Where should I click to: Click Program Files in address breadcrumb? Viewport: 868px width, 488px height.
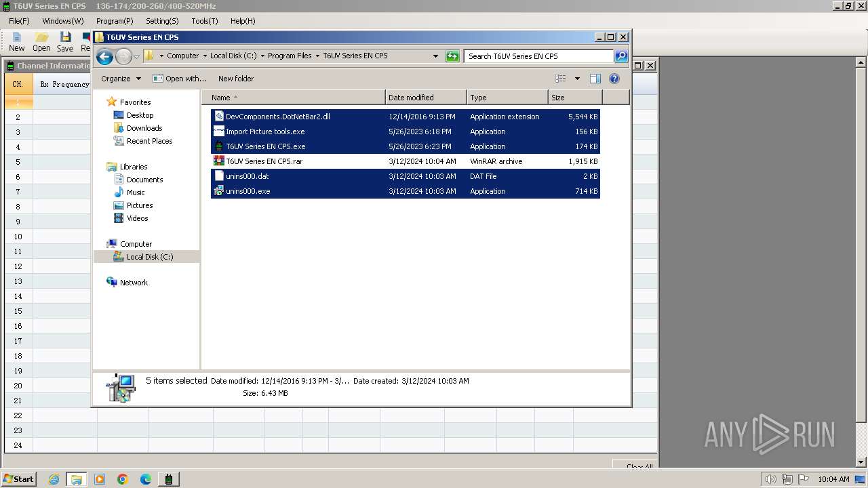point(290,56)
